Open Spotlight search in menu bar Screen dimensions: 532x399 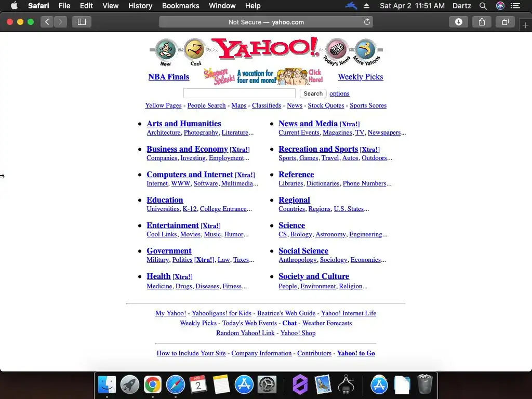click(483, 6)
